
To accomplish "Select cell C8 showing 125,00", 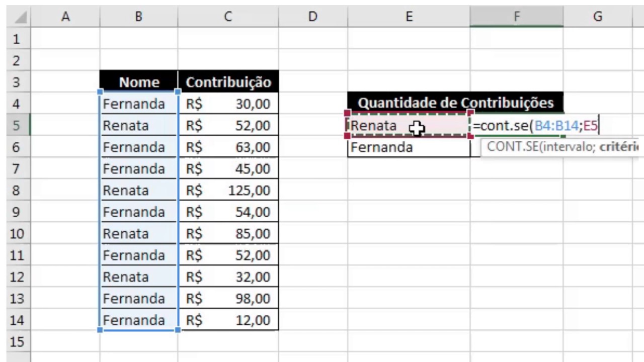I will (x=228, y=191).
